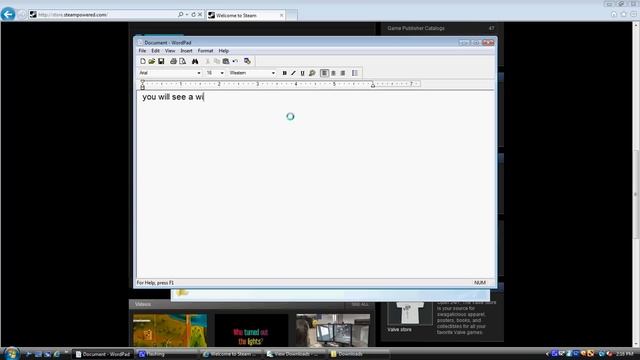640x360 pixels.
Task: Click the Undo arrow icon
Action: (x=235, y=61)
